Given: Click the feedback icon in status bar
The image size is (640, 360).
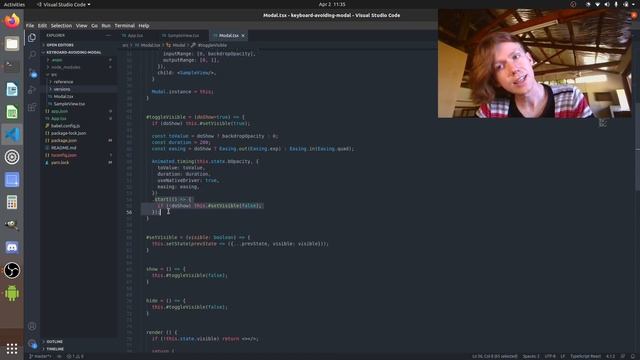Looking at the screenshot, I should tap(623, 356).
